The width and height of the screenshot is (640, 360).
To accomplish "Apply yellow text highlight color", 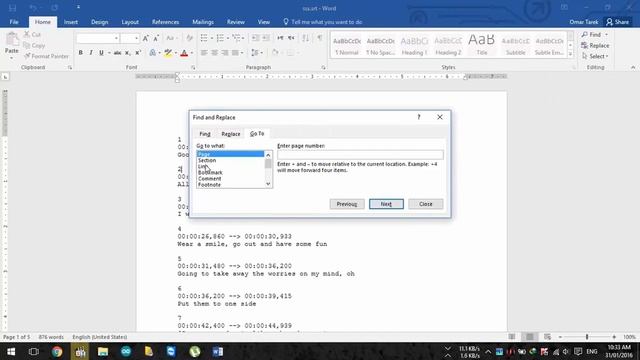I will pos(168,53).
